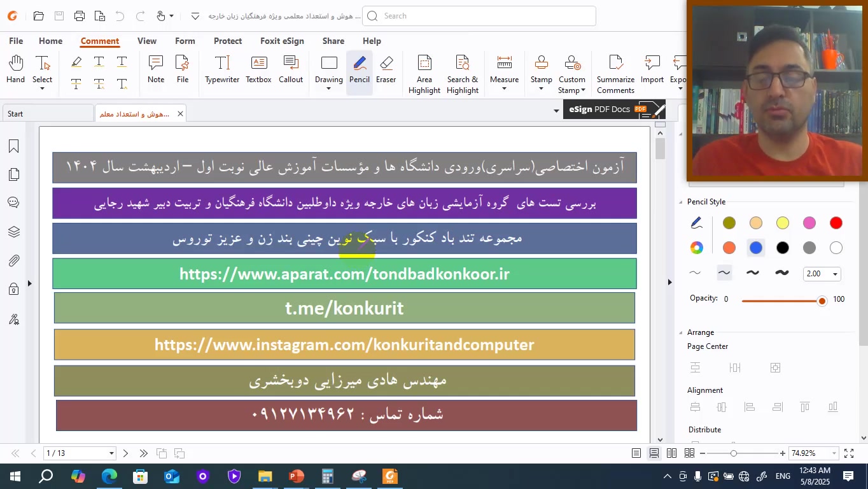Open the Stamp dropdown
Image resolution: width=868 pixels, height=489 pixels.
541,88
